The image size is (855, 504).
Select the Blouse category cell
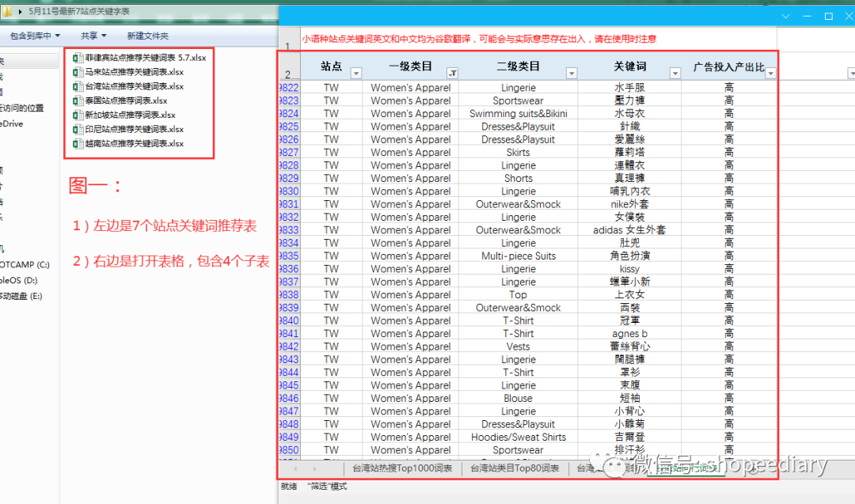[518, 398]
